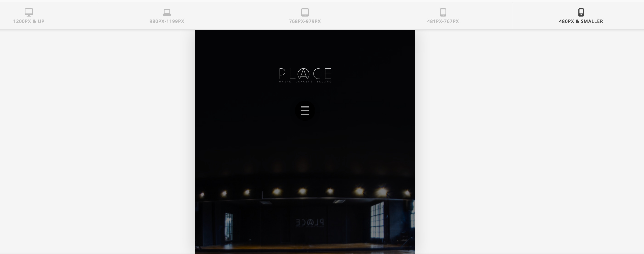
Task: Click the desktop monitor icon
Action: 29,12
